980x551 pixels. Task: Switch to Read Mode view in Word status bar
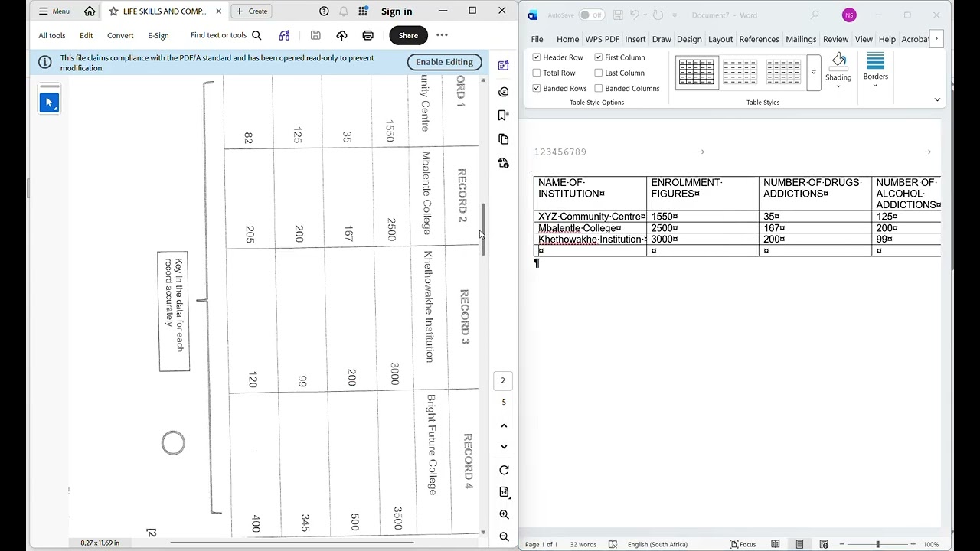776,544
